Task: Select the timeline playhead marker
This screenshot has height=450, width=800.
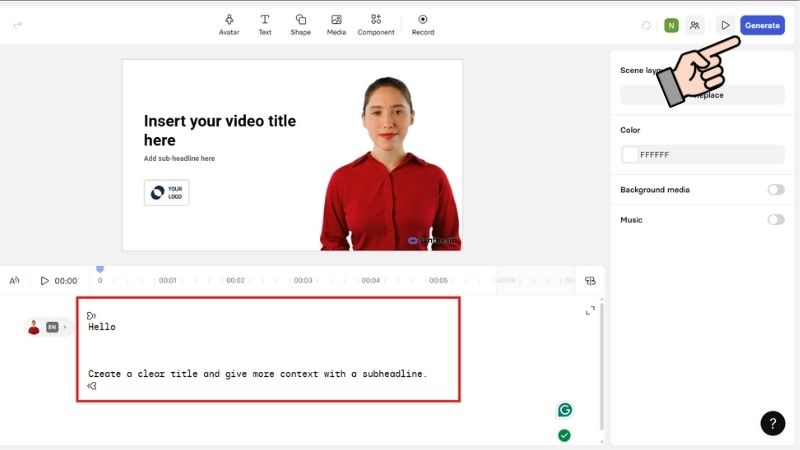Action: (x=100, y=269)
